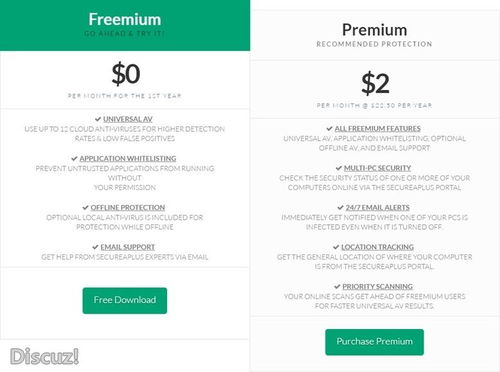Click the checkmark beside 24/7 Email Alerts

coord(340,207)
